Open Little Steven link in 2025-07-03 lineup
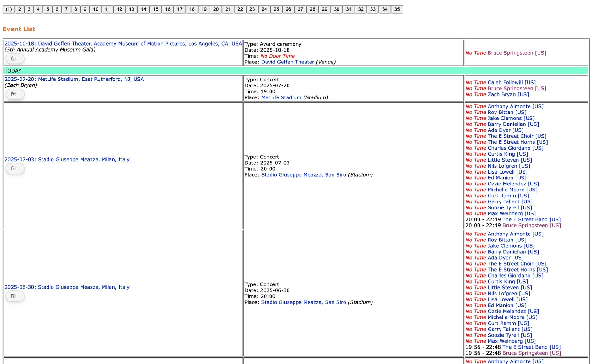Viewport: 604px width, 364px height. [x=510, y=160]
